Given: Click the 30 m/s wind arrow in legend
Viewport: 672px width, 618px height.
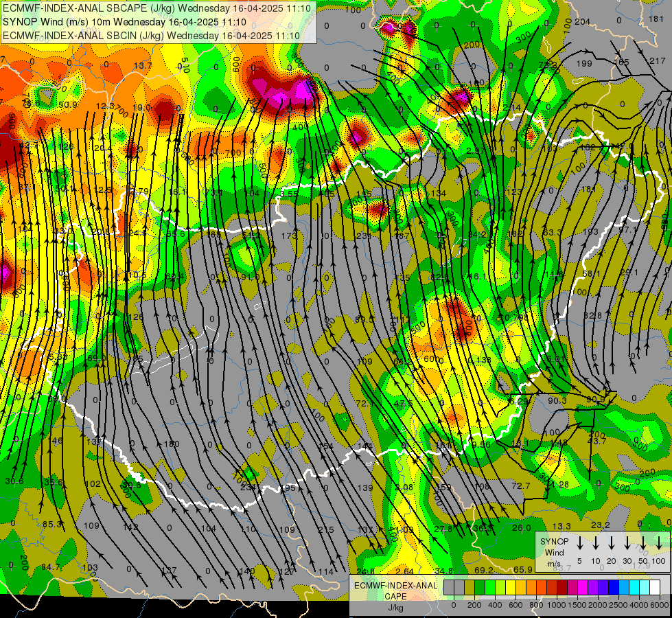Looking at the screenshot, I should point(627,543).
